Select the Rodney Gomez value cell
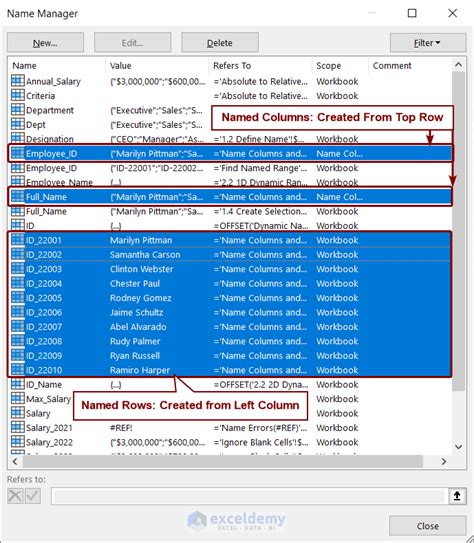Screen dimensions: 474x543 pos(141,298)
